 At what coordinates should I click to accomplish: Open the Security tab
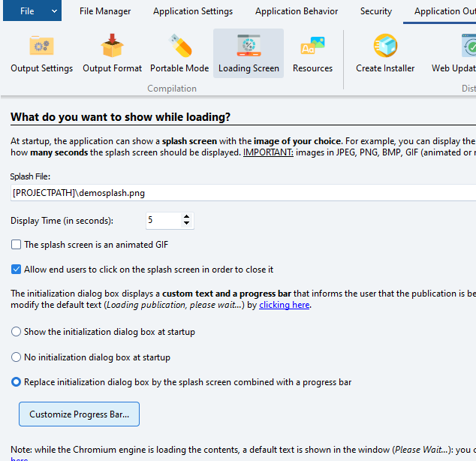point(375,11)
